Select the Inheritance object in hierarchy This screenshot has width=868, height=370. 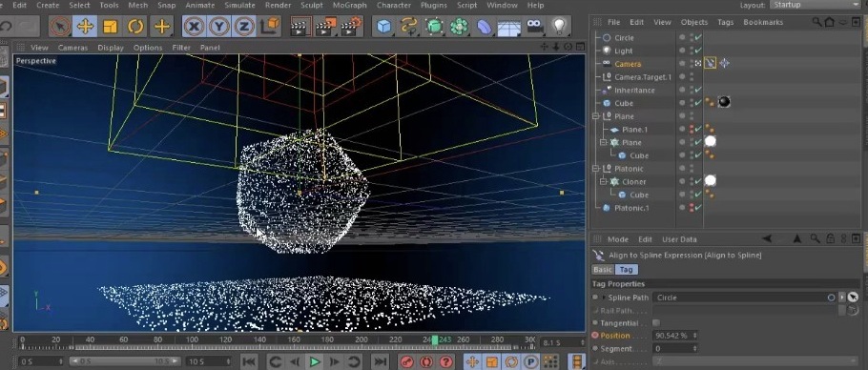click(x=634, y=91)
